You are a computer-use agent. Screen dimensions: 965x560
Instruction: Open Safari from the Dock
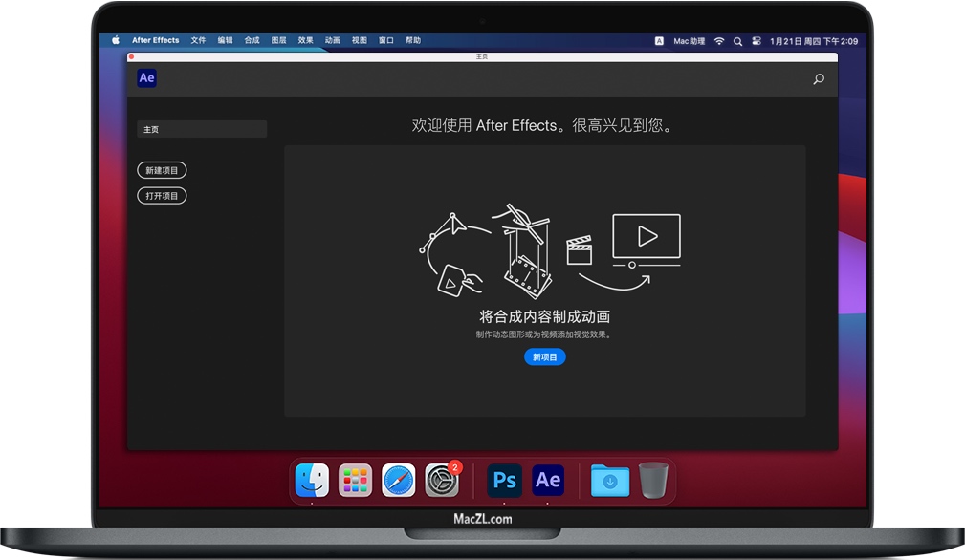point(399,481)
